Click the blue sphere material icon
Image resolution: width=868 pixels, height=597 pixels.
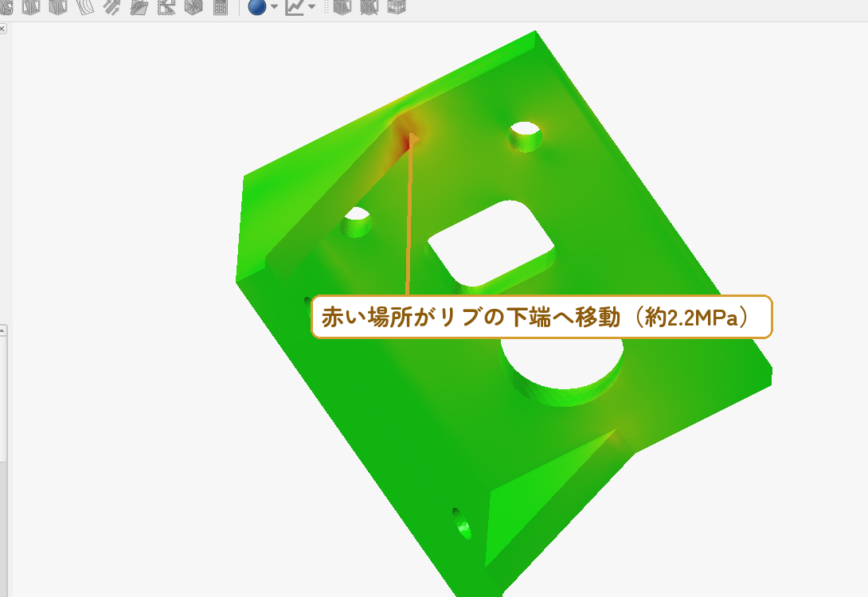[257, 6]
